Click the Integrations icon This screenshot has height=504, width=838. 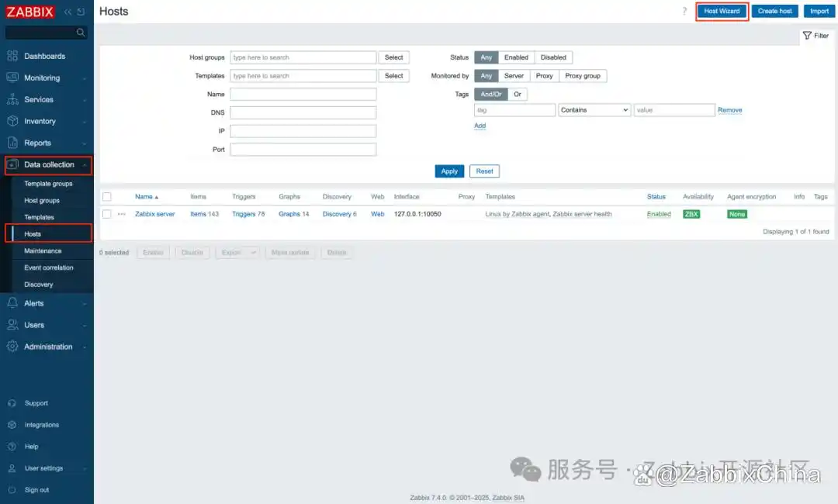12,425
